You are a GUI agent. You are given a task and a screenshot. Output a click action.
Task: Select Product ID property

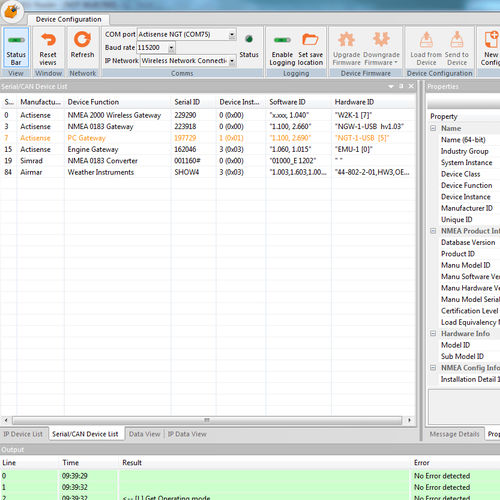coord(458,254)
